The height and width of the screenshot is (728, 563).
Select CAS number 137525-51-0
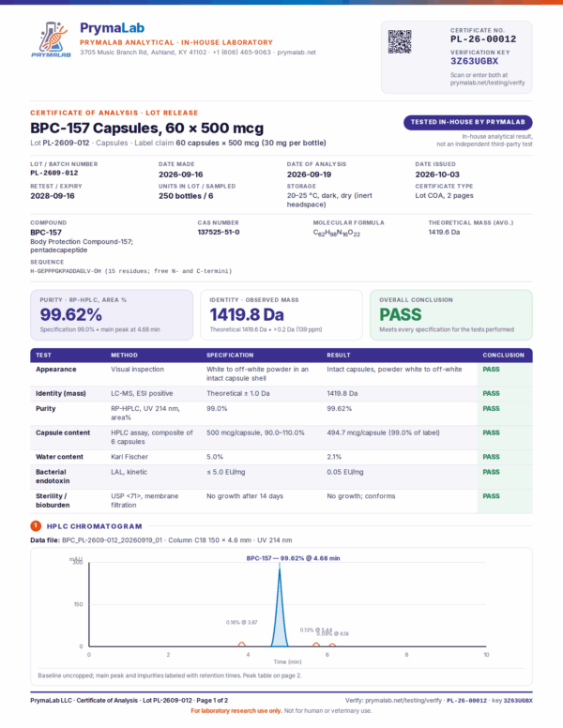(x=219, y=232)
